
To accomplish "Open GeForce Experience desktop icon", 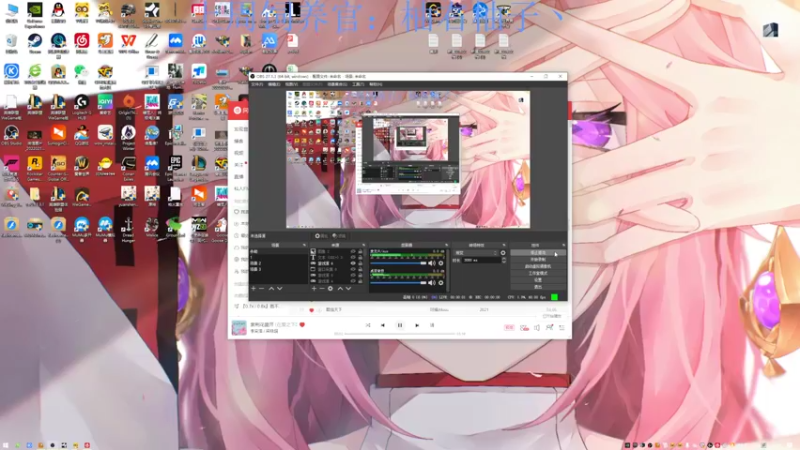I will pos(35,13).
